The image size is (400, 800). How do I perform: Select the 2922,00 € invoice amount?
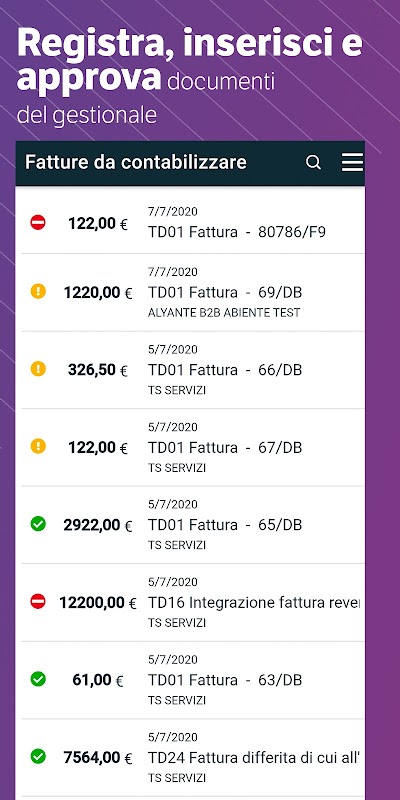[98, 525]
